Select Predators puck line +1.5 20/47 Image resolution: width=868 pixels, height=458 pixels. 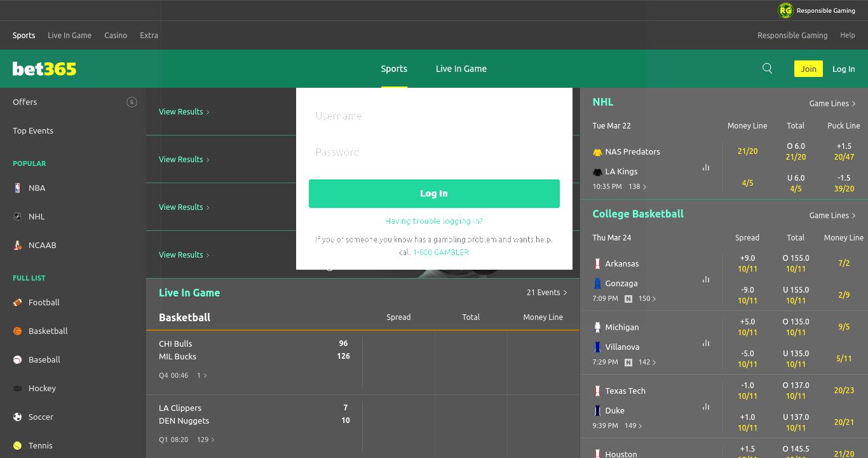point(844,151)
